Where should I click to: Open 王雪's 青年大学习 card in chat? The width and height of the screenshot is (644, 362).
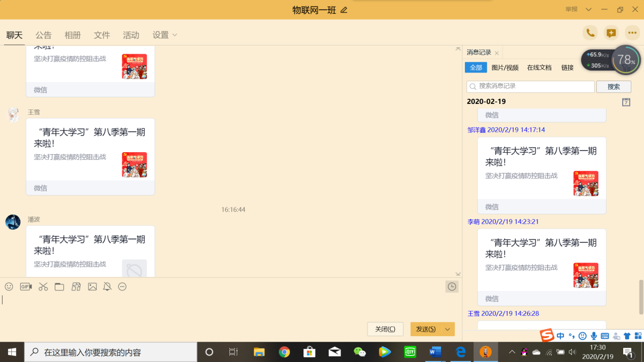[90, 157]
